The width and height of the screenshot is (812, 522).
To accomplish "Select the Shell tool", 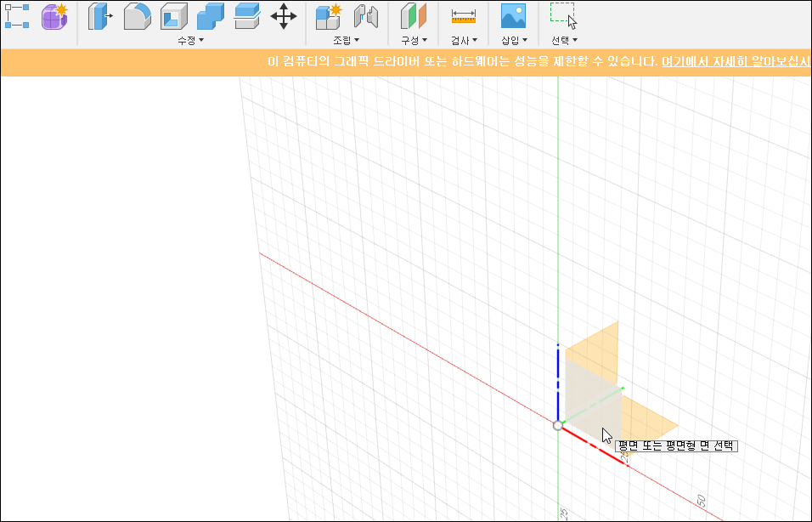I will pyautogui.click(x=173, y=16).
